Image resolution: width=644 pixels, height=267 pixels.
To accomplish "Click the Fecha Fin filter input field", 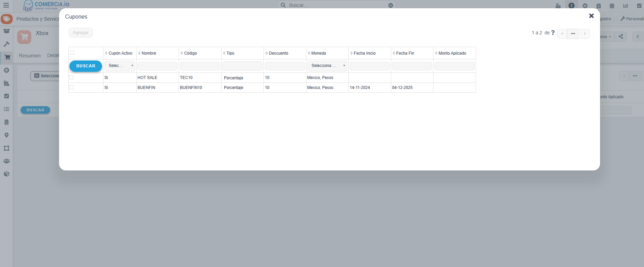I will coord(412,66).
